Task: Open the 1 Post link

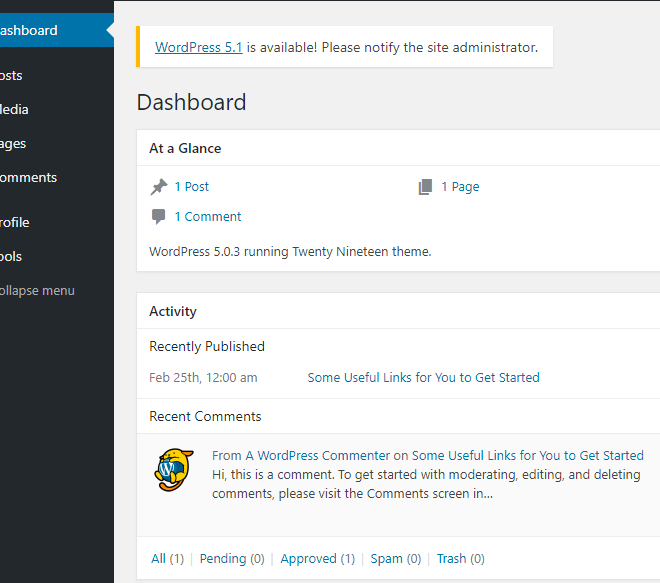Action: coord(192,187)
